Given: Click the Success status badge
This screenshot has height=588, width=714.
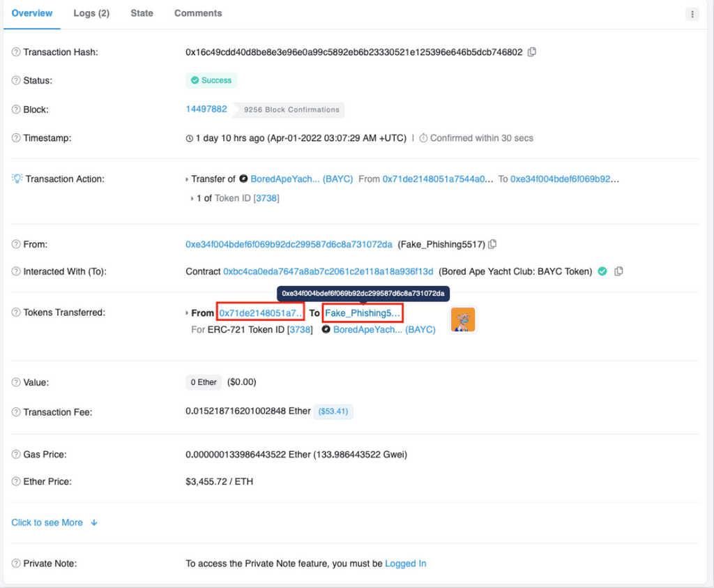Looking at the screenshot, I should pyautogui.click(x=211, y=80).
